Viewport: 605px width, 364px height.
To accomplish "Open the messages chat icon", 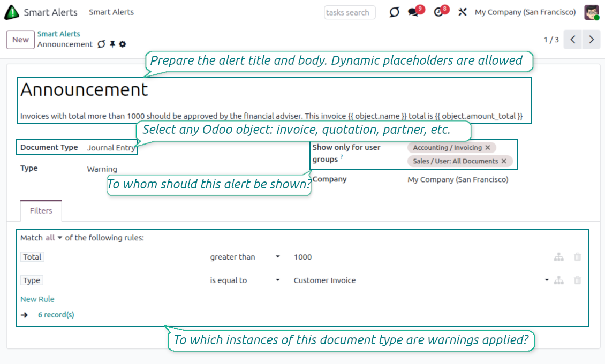I will (x=413, y=12).
